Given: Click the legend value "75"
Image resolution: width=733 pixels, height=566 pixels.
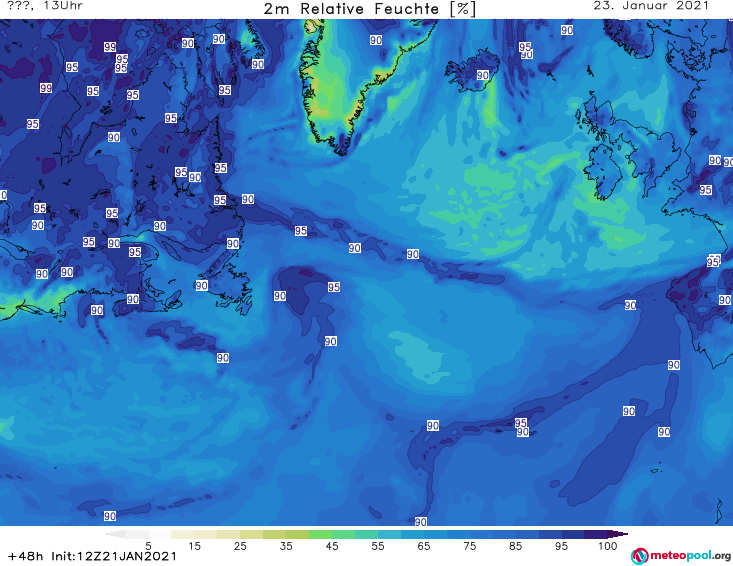Looking at the screenshot, I should click(x=469, y=546).
